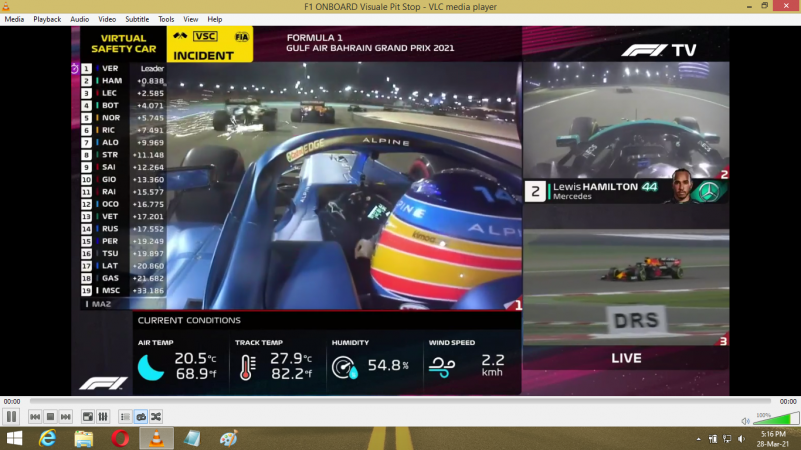Pause playback with the pause button
Image resolution: width=801 pixels, height=450 pixels.
point(11,417)
